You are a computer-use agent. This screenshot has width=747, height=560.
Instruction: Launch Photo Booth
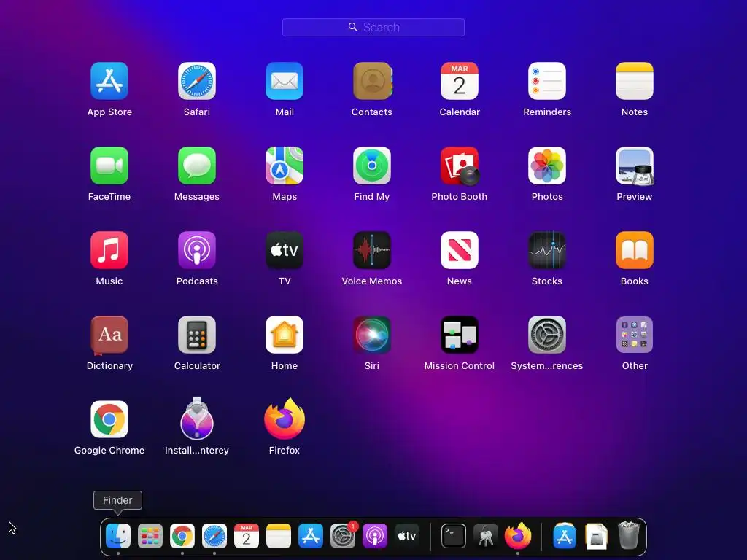pyautogui.click(x=460, y=166)
